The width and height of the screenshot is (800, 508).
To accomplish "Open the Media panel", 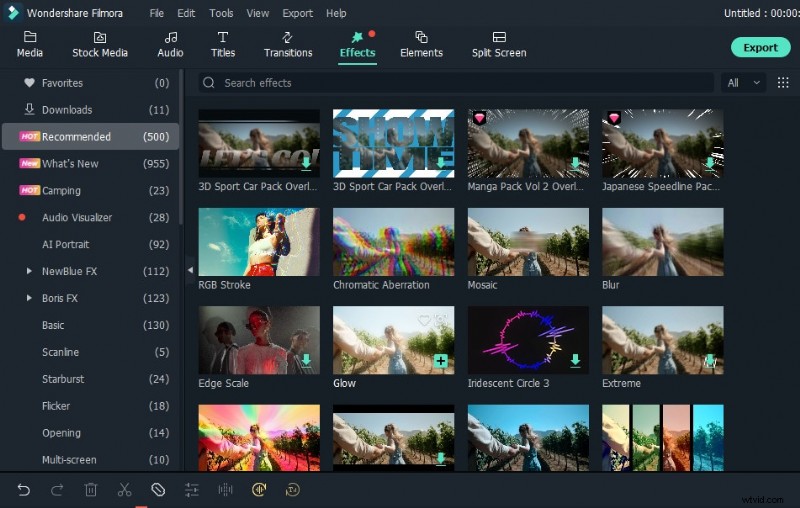I will click(30, 44).
